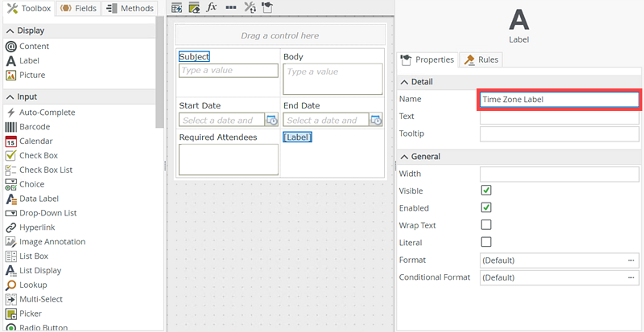This screenshot has width=644, height=332.
Task: Pick the Image Annotation control
Action: coord(52,242)
